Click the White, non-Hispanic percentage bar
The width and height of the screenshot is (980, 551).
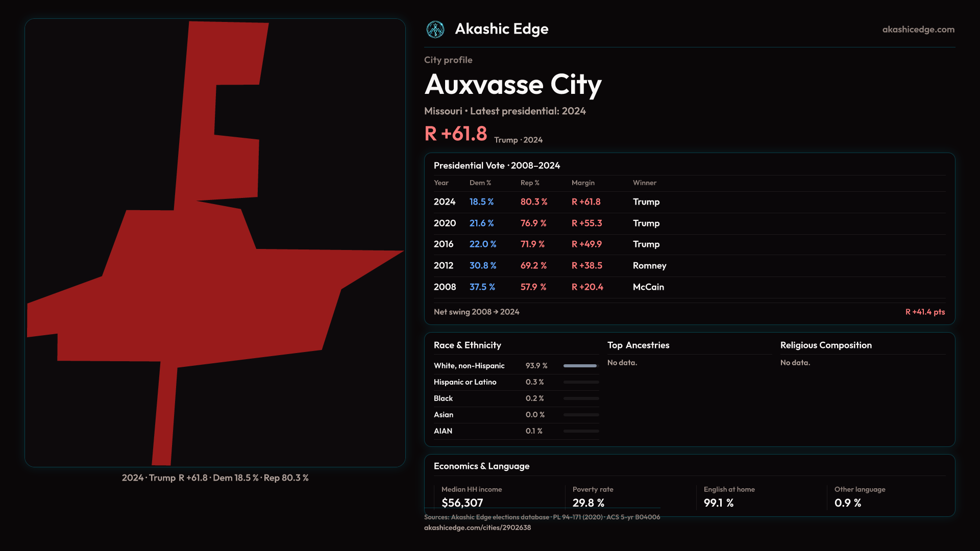(580, 366)
